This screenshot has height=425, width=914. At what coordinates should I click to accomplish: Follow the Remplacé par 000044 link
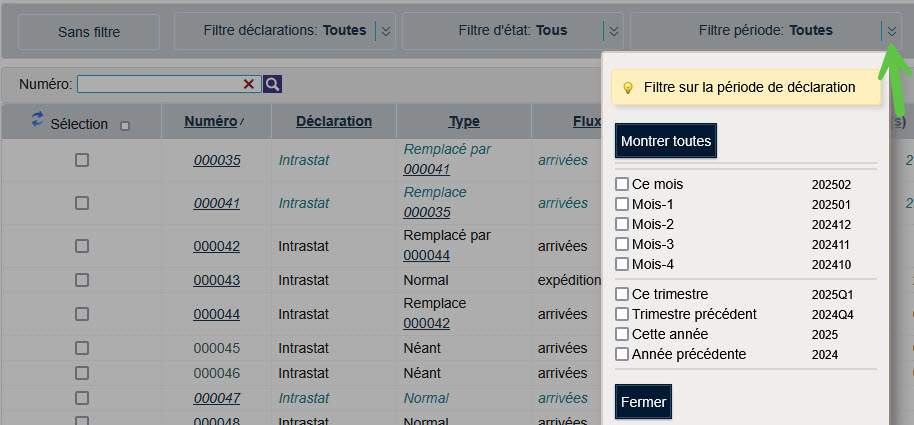tap(427, 255)
